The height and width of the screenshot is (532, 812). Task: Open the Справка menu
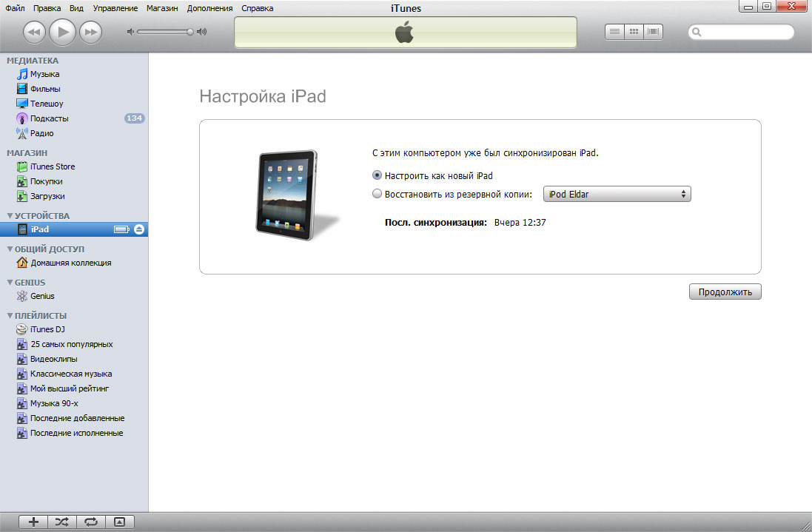pos(258,8)
